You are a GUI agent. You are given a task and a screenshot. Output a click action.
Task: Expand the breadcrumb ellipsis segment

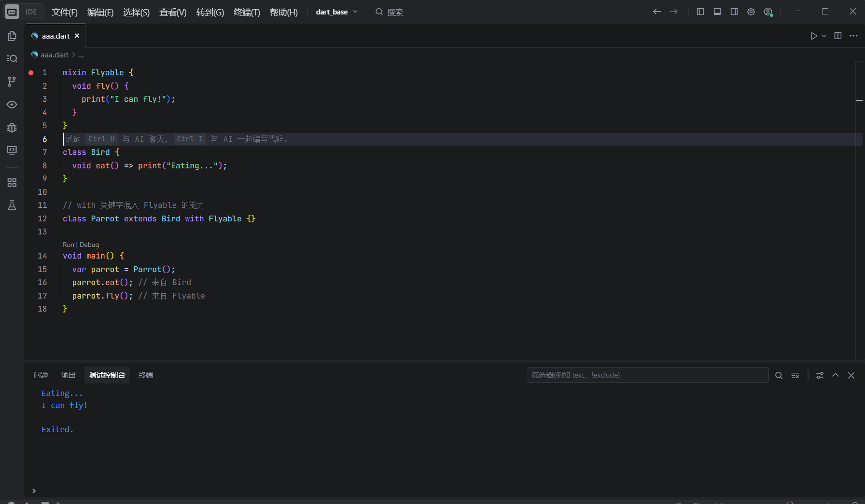[81, 55]
